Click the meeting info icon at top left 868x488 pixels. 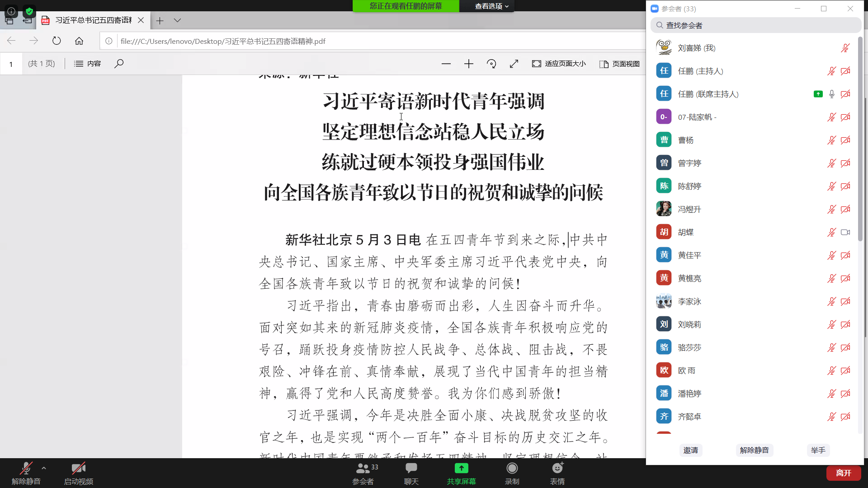tap(11, 11)
